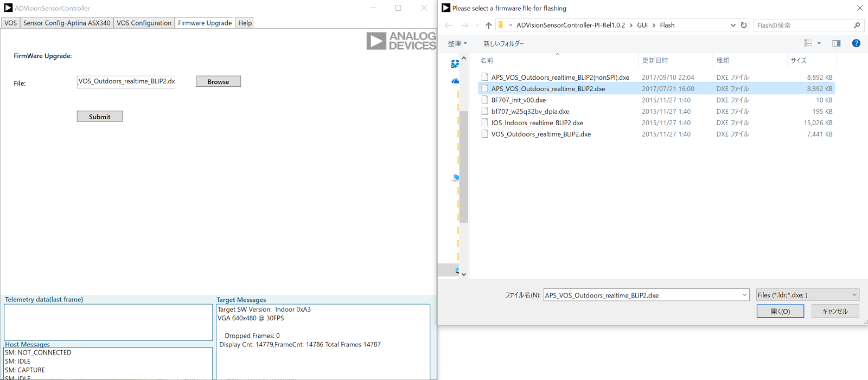Select VOS_Outdoors_realtime_BLIP2.dxe file

541,134
